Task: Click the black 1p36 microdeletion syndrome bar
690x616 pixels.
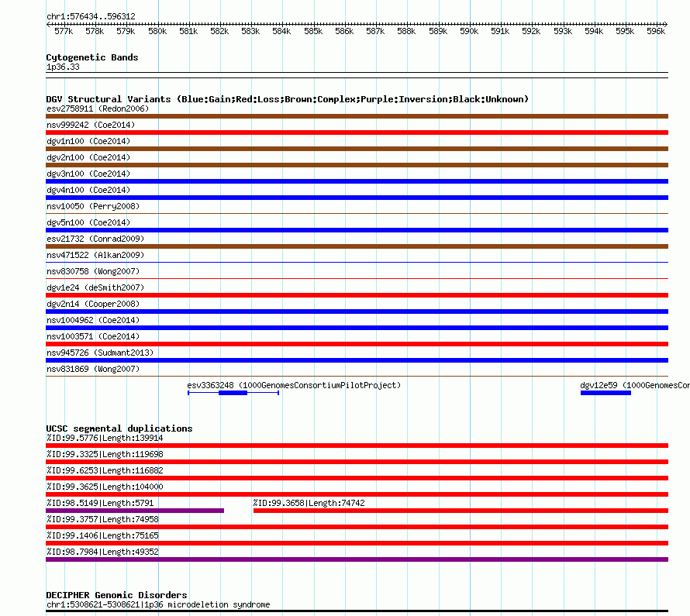Action: point(357,611)
